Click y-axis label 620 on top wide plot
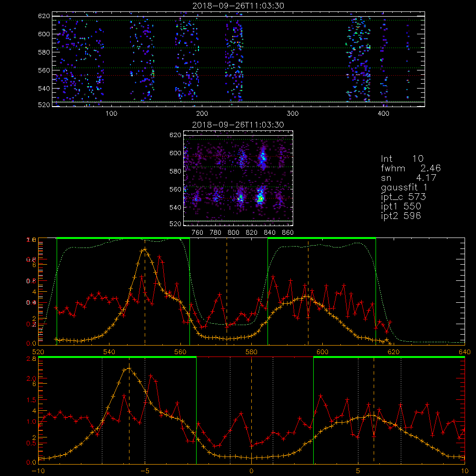The width and height of the screenshot is (476, 476). coord(44,16)
